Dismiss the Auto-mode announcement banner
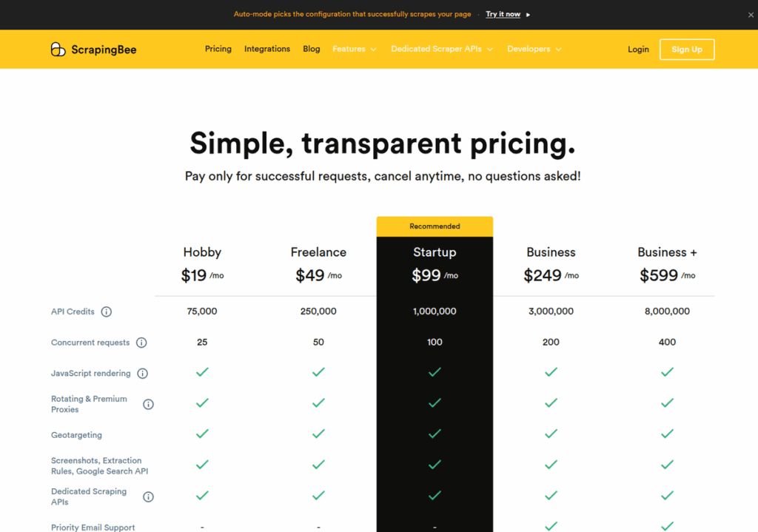 pyautogui.click(x=751, y=15)
